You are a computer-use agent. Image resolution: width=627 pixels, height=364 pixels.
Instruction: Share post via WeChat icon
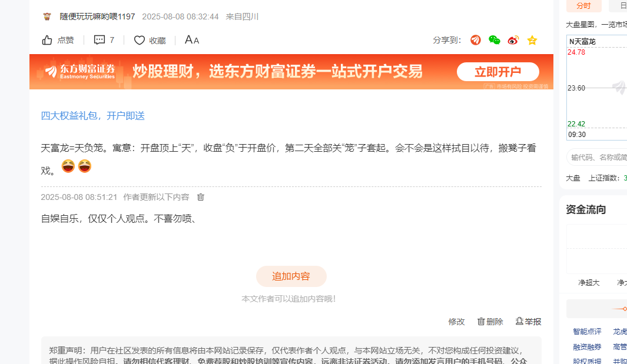tap(495, 40)
